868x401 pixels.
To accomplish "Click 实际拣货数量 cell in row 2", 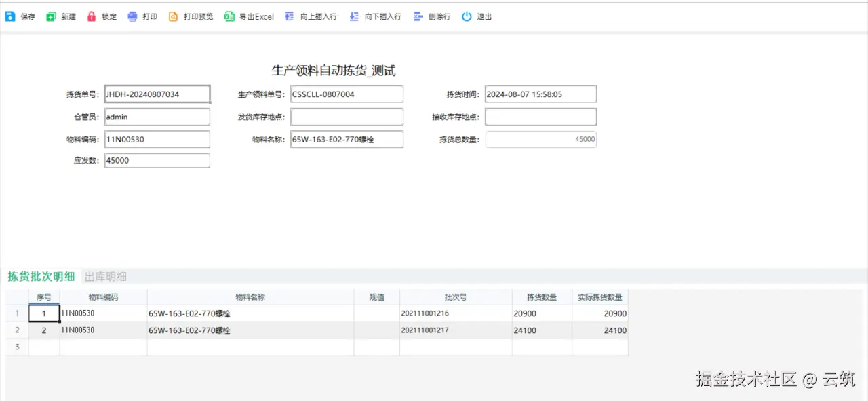I will (599, 330).
